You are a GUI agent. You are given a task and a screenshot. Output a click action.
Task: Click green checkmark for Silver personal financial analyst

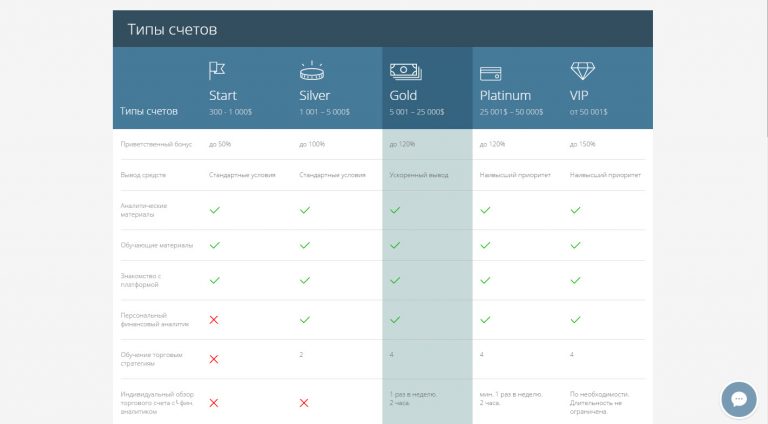[x=305, y=320]
